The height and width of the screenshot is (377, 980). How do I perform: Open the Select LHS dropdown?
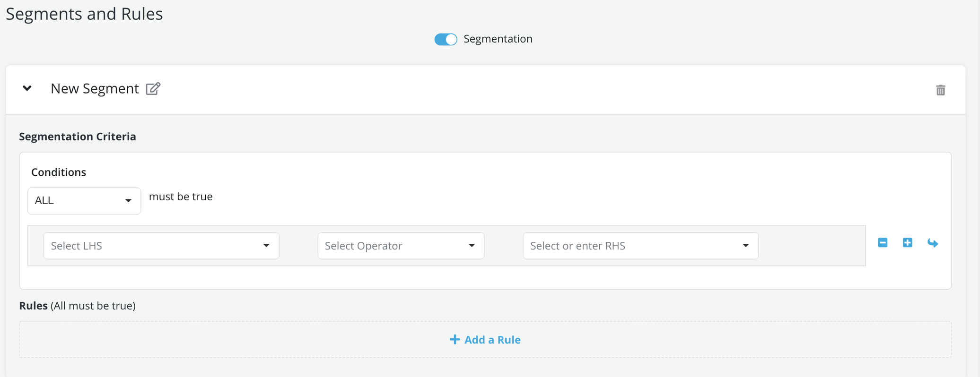(161, 246)
